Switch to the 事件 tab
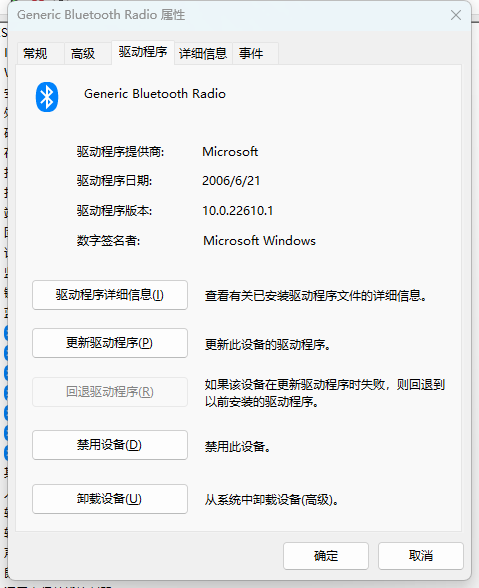 point(255,54)
